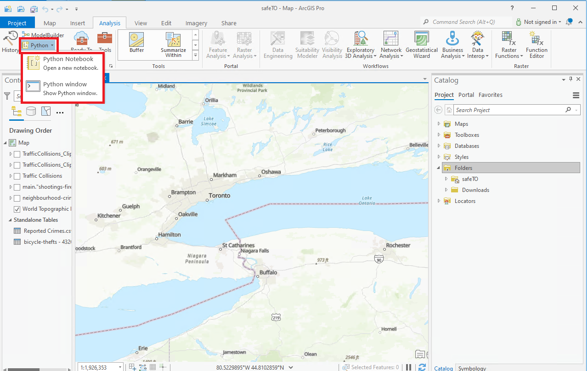
Task: Click the New Project quick-access icon
Action: pos(8,9)
